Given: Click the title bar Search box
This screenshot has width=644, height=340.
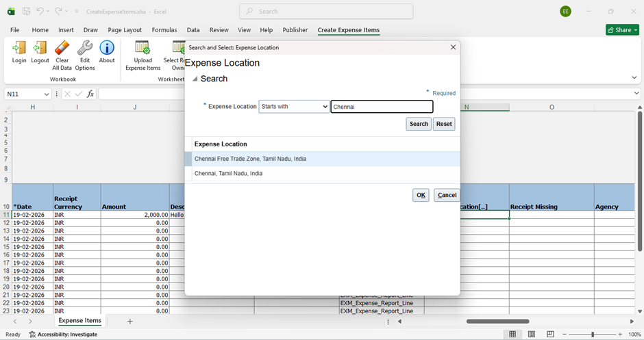Looking at the screenshot, I should (326, 12).
